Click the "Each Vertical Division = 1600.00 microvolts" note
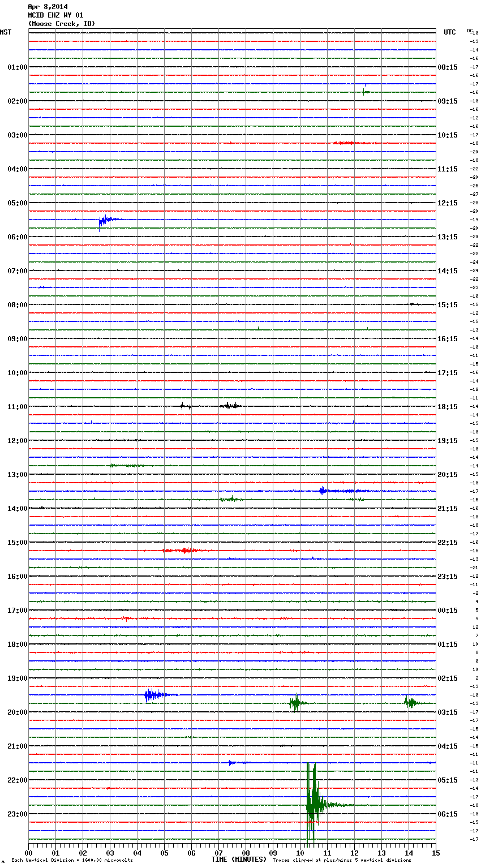The width and height of the screenshot is (481, 868). [x=72, y=861]
